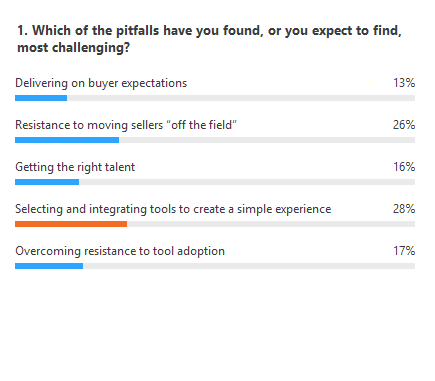Click the blue bar under Resistance to moving sellers
The height and width of the screenshot is (381, 435).
[67, 140]
